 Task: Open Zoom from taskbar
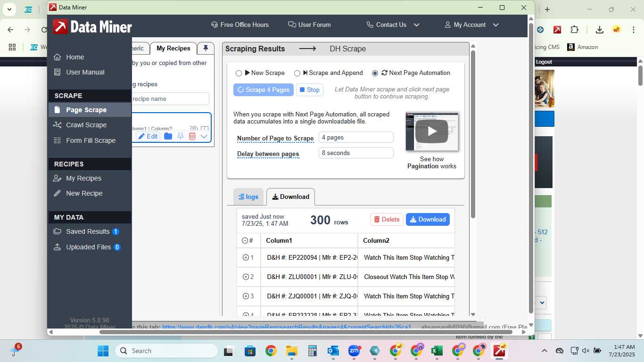pos(354,351)
